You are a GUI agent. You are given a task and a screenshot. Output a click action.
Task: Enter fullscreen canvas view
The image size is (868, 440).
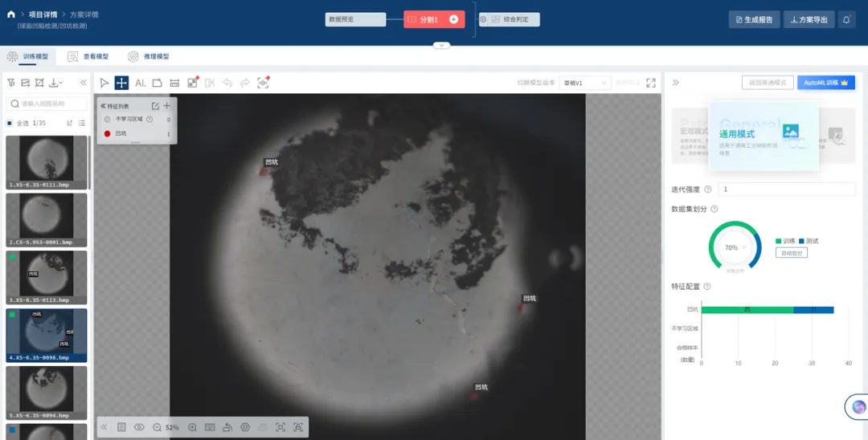tap(651, 83)
